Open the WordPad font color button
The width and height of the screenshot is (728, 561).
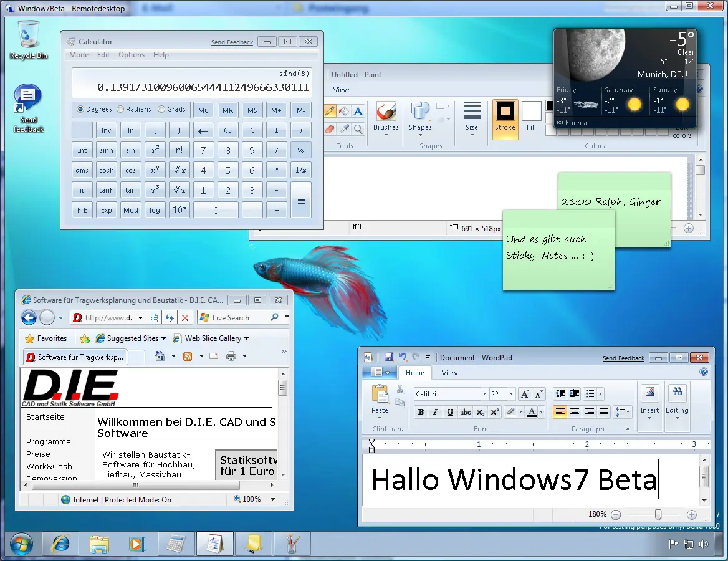(x=532, y=412)
